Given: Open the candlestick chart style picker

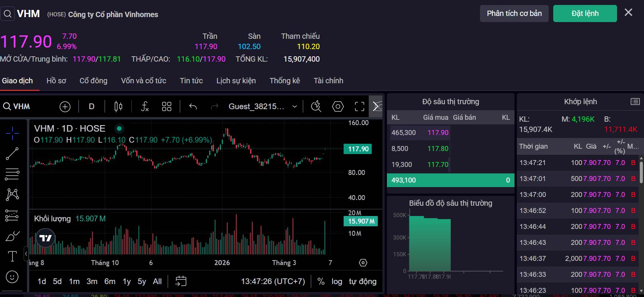Looking at the screenshot, I should point(118,106).
